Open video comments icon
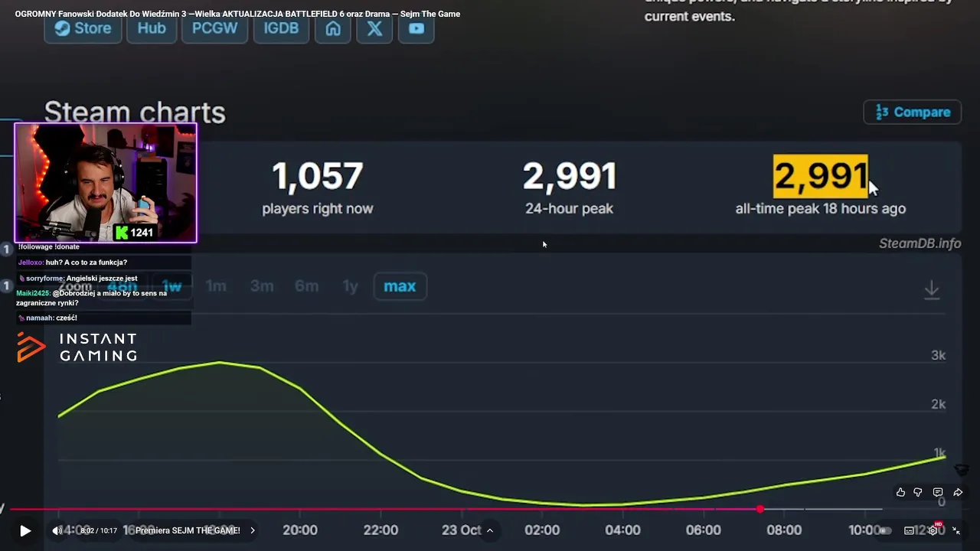Screen dimensions: 980x551 point(938,492)
